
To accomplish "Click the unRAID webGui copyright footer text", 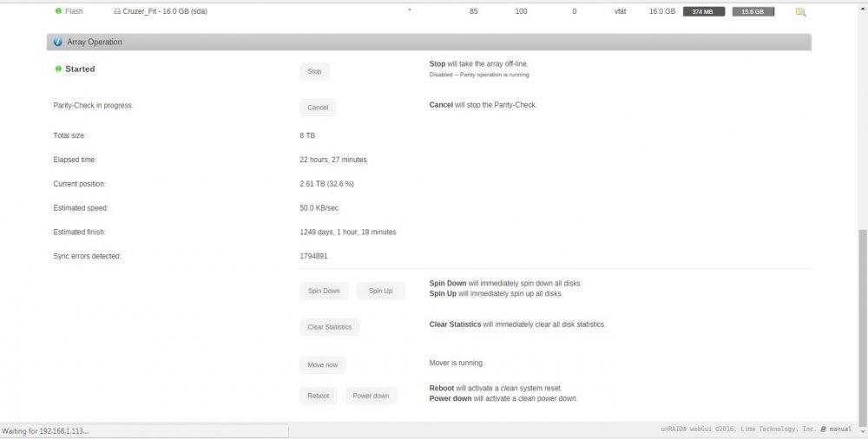I will (739, 429).
